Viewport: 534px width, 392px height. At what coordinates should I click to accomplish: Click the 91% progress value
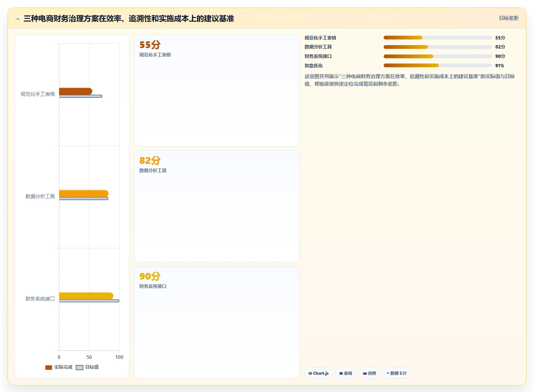tap(500, 66)
